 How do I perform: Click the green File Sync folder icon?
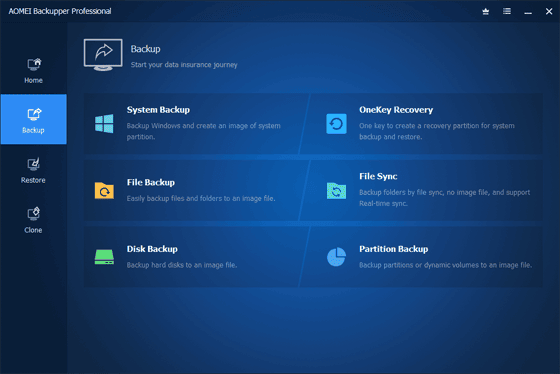point(336,191)
